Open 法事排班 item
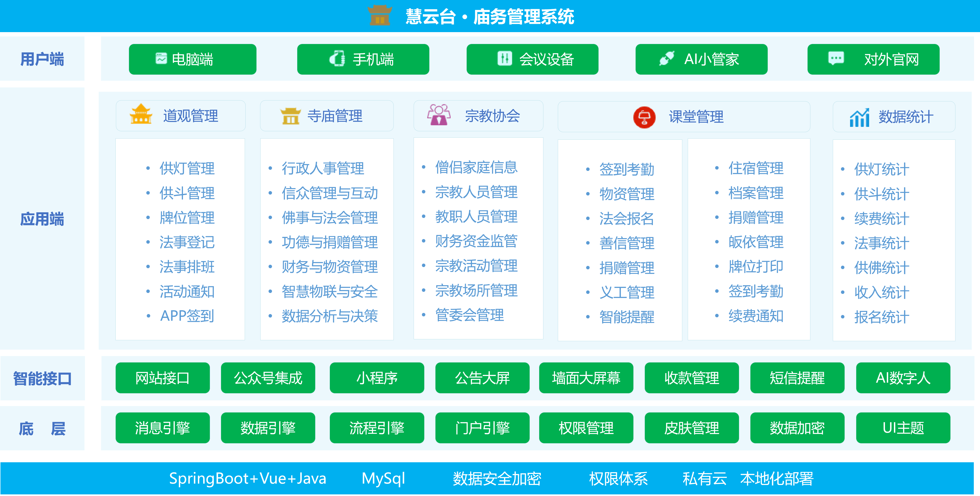The width and height of the screenshot is (980, 496). pyautogui.click(x=187, y=267)
